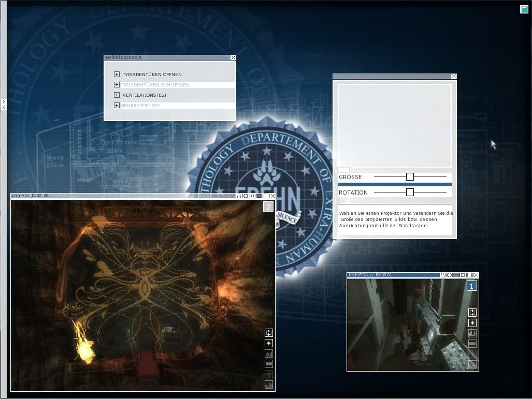Click the crosshair icon on Kamera BA05-01 title bar
Screen dimensions: 532x399
[x=449, y=275]
